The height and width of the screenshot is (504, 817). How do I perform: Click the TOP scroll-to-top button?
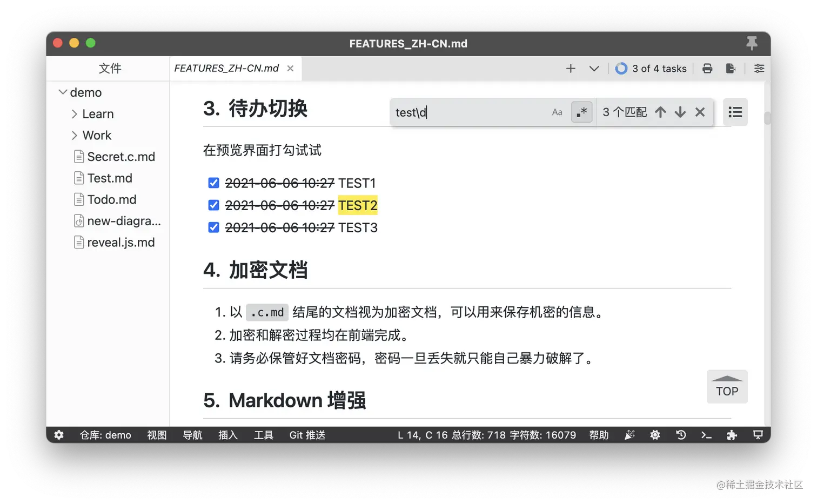coord(727,387)
